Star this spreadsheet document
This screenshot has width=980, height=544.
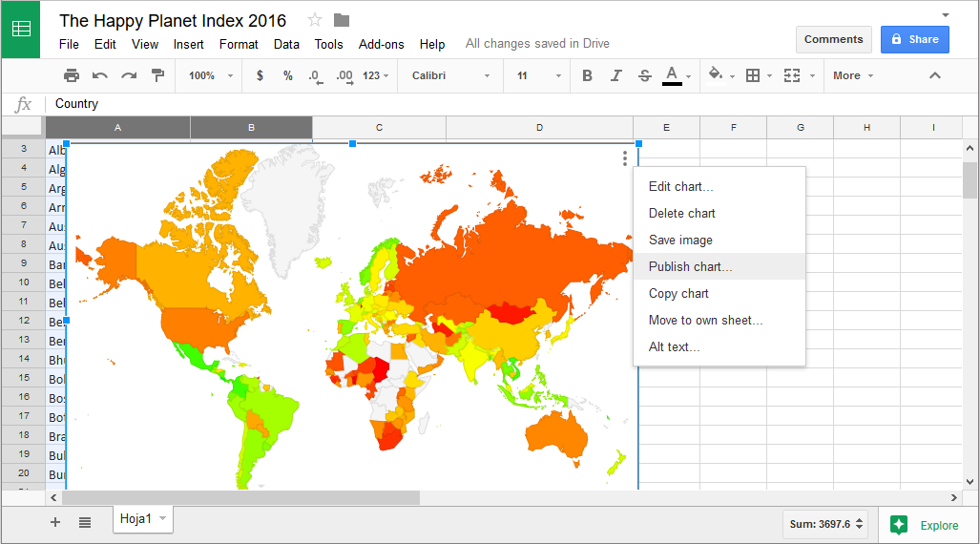click(315, 21)
